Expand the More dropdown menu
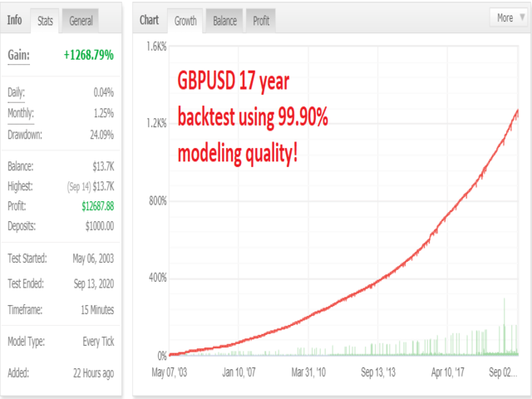 tap(509, 17)
